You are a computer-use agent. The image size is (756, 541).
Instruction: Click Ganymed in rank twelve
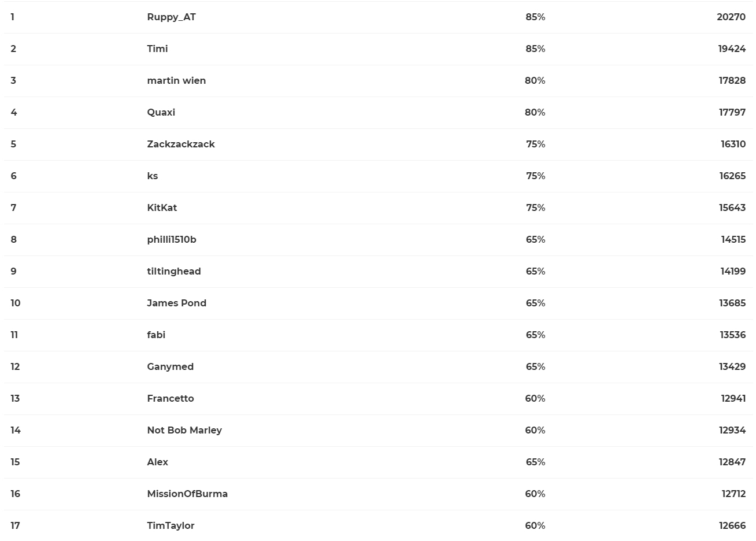(170, 366)
